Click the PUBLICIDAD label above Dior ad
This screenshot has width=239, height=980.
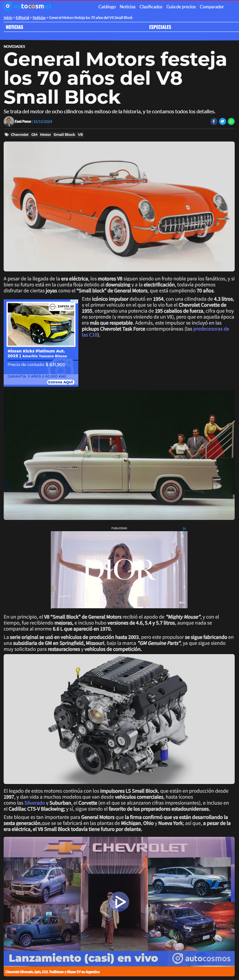(119, 528)
